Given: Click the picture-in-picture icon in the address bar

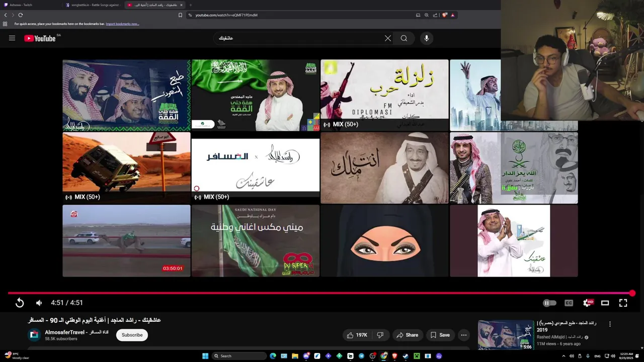Looking at the screenshot, I should coord(418,15).
